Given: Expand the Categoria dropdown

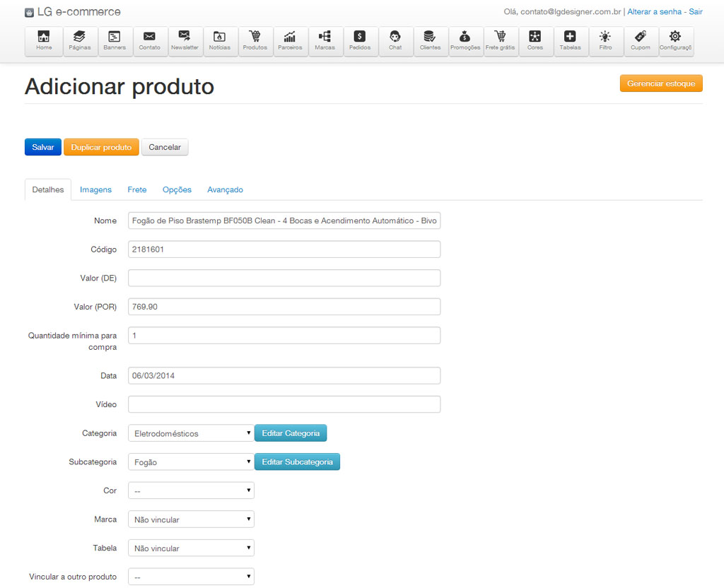Looking at the screenshot, I should (x=191, y=433).
